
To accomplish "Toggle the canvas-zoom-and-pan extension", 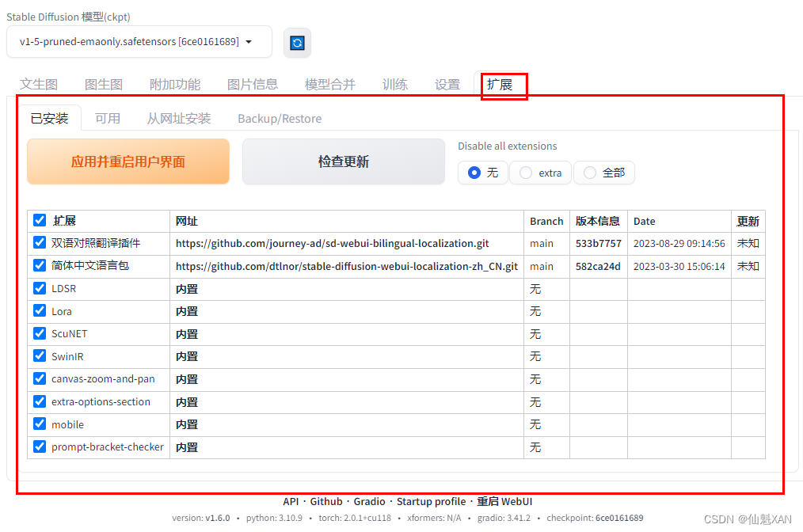I will 40,378.
